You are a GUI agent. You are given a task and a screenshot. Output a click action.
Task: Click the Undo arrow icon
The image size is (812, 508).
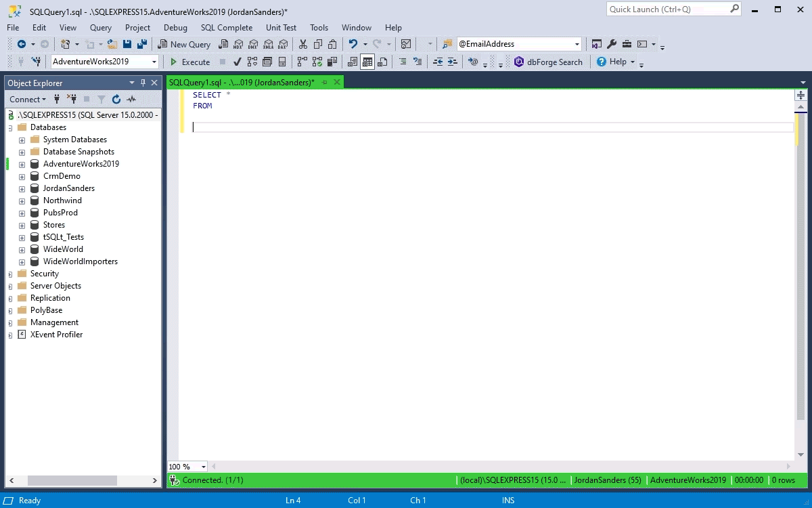[353, 44]
